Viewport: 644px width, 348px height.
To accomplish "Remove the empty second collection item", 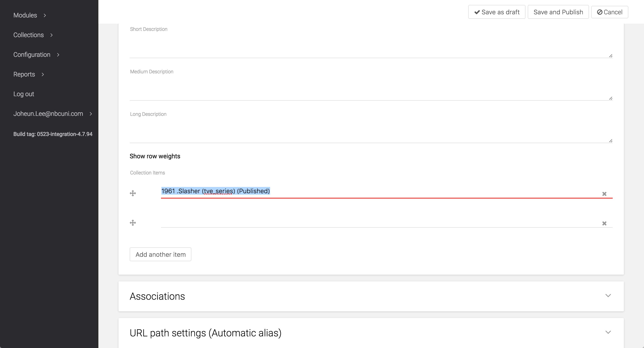I will [604, 223].
